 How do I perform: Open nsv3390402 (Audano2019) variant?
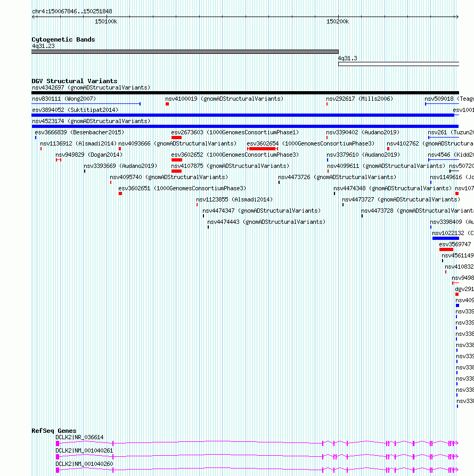363,132
